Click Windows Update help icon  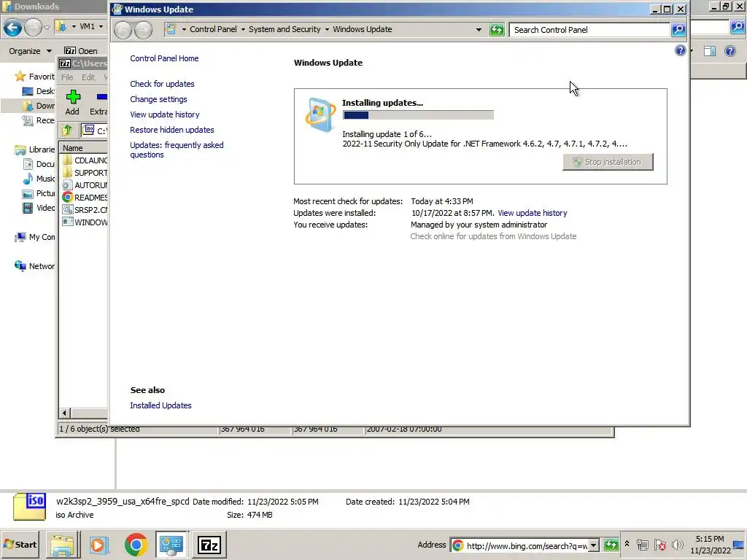pos(680,50)
